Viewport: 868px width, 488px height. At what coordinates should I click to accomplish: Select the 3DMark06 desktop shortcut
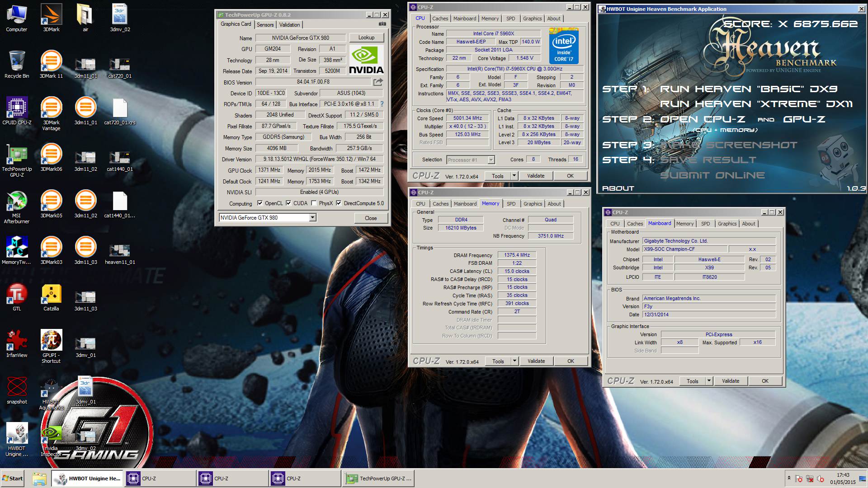click(51, 157)
